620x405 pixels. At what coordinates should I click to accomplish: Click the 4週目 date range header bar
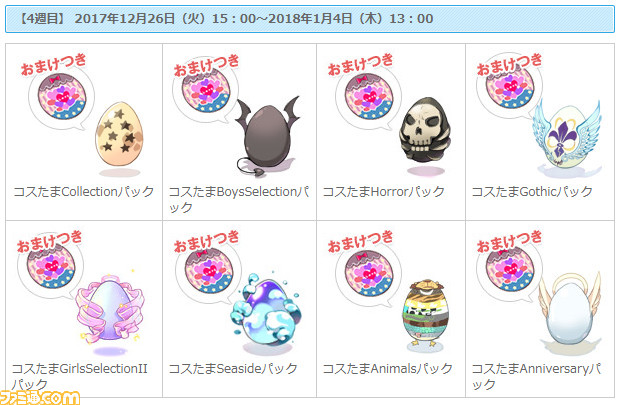[310, 19]
